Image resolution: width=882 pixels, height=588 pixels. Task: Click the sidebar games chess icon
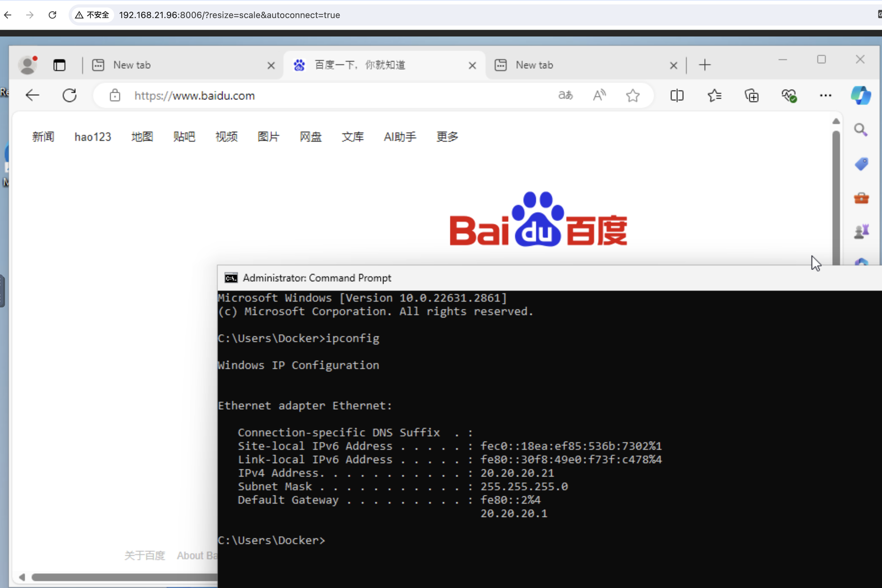click(x=861, y=231)
